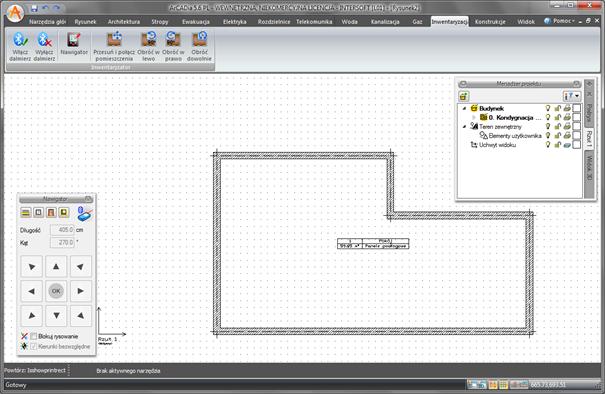Collapse the Budynek tree node

(x=465, y=108)
